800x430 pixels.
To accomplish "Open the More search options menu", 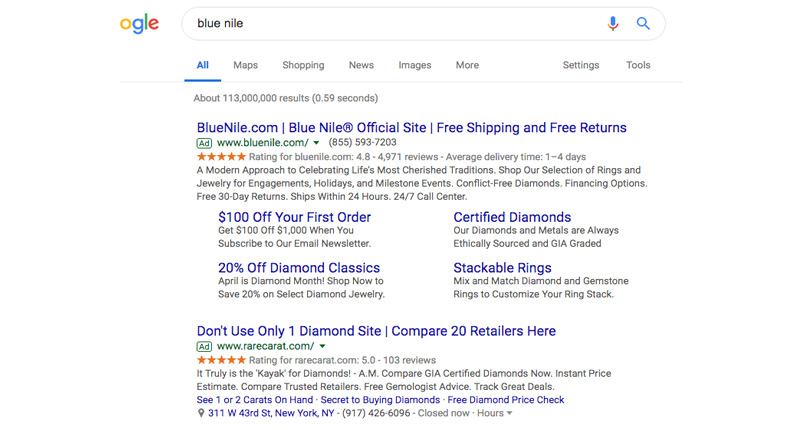I will [x=467, y=65].
